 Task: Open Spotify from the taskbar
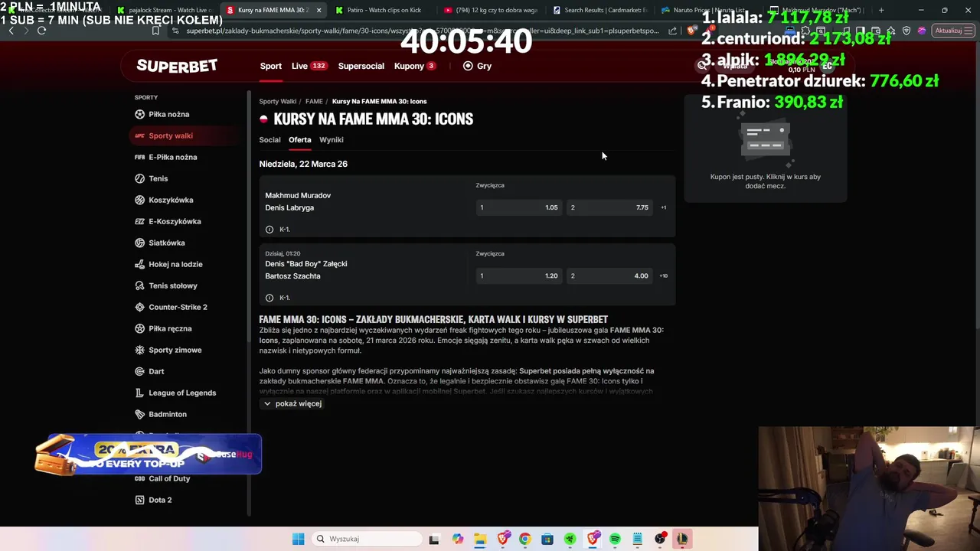[x=615, y=539]
